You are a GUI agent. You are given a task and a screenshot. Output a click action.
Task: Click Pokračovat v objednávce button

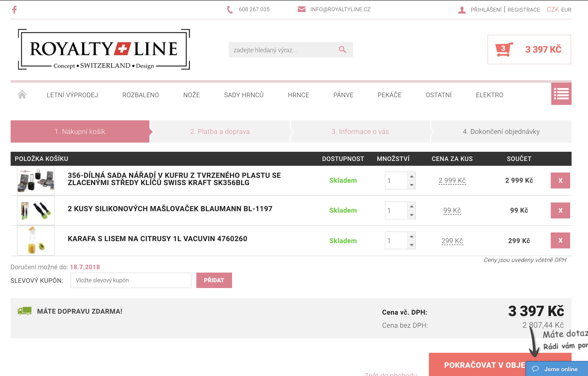(500, 364)
